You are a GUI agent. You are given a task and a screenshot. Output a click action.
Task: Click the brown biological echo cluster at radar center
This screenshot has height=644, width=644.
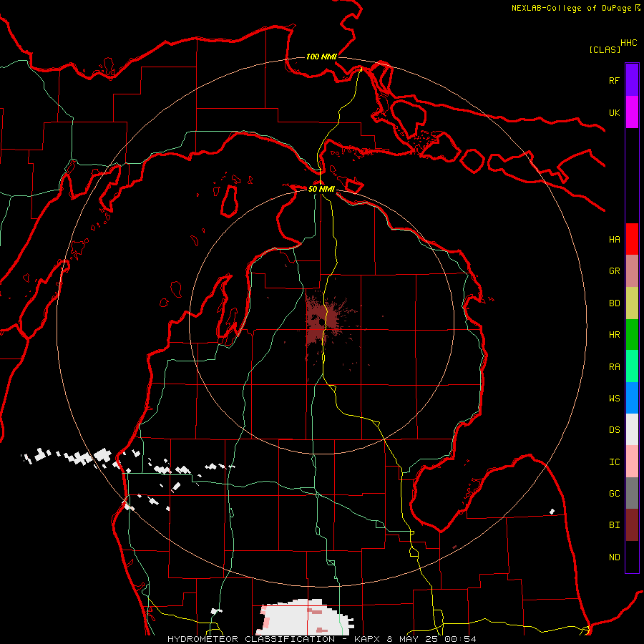(x=323, y=321)
